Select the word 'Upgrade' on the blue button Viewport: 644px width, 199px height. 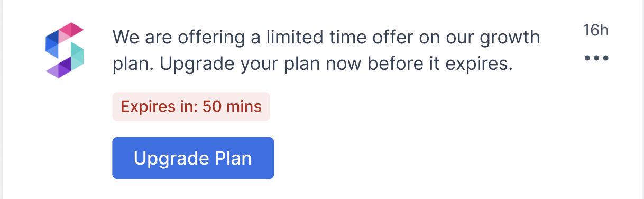click(170, 159)
